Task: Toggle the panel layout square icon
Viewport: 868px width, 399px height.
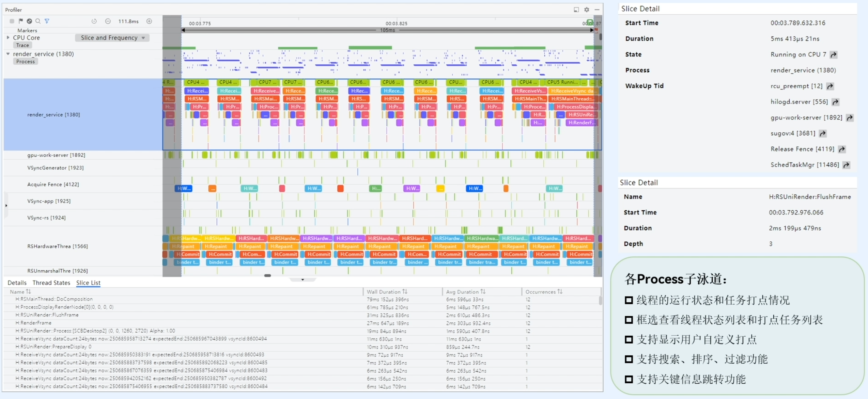Action: tap(576, 10)
